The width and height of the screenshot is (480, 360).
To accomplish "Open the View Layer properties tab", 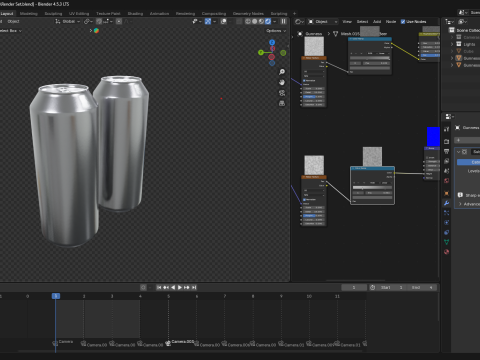I will click(447, 161).
